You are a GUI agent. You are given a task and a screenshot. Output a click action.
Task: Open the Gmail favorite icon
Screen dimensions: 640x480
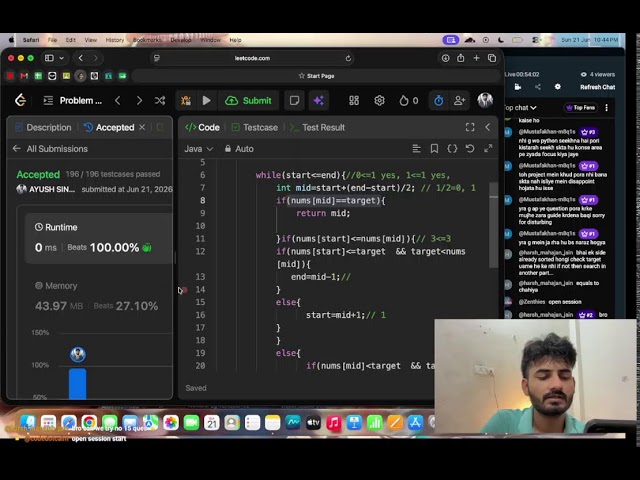pos(24,76)
